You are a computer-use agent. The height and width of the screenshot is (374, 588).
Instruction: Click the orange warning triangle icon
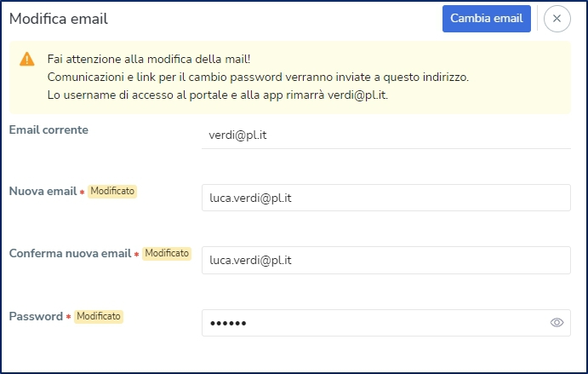(27, 59)
